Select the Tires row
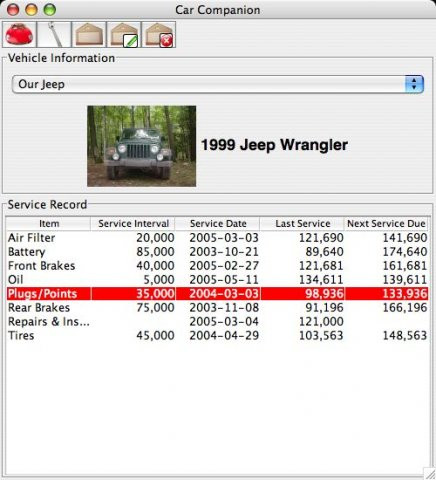The width and height of the screenshot is (436, 480). click(x=217, y=336)
